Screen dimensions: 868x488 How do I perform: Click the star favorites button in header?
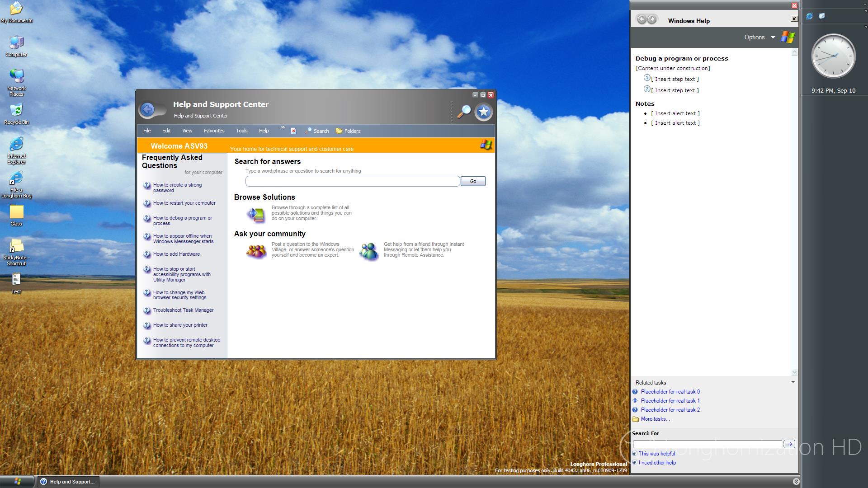click(483, 112)
